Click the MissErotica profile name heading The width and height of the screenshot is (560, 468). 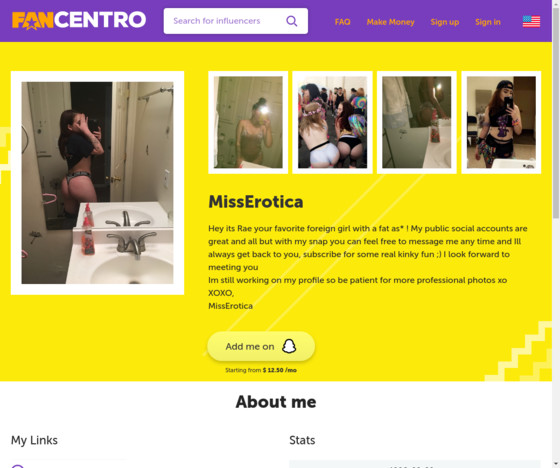[x=256, y=202]
